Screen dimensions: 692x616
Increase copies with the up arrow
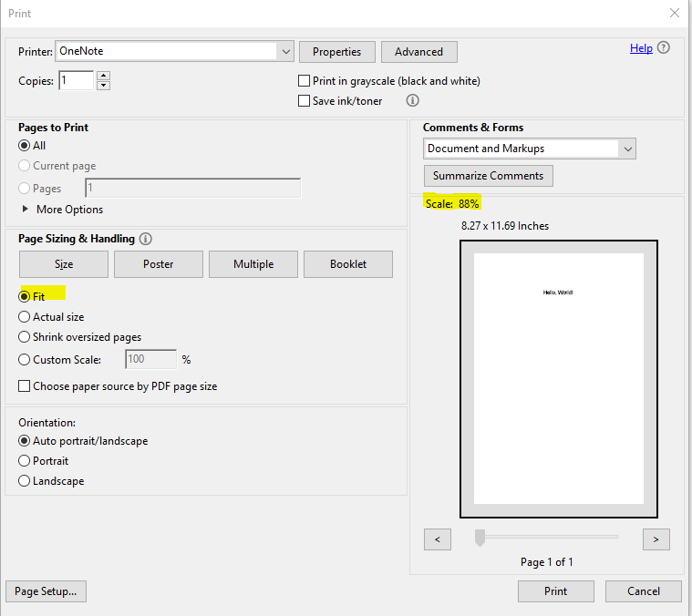(x=103, y=76)
